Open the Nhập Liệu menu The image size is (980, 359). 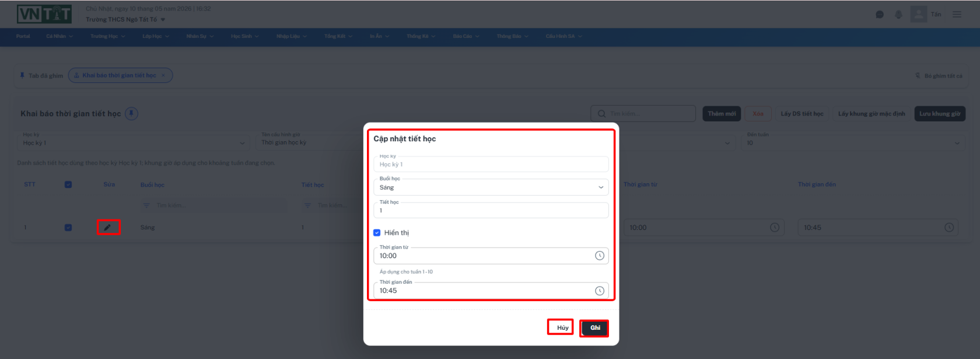coord(292,36)
